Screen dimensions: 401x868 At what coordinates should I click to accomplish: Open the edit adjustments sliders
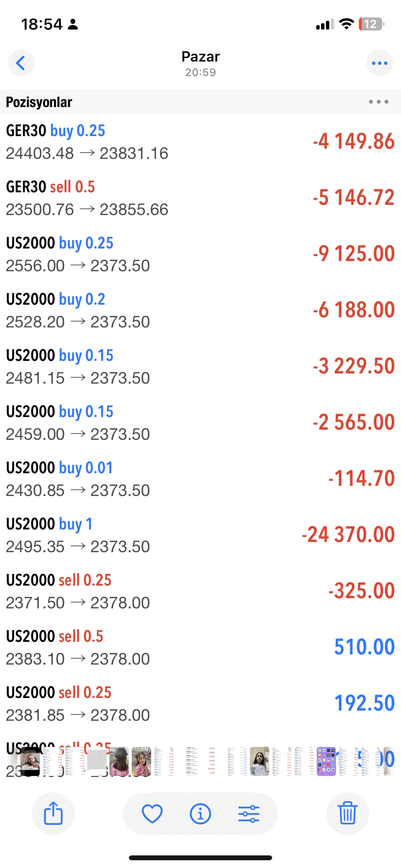[x=249, y=814]
